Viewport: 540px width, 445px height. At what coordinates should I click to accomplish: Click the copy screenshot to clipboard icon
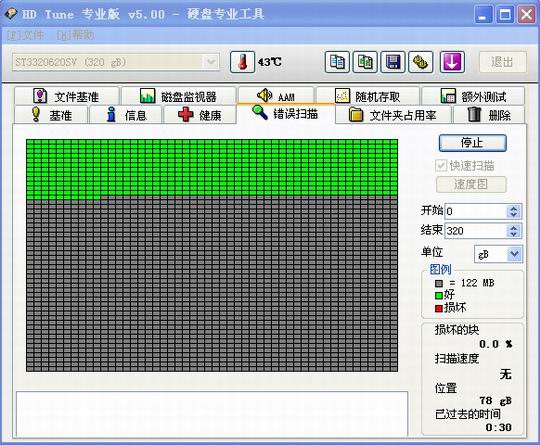click(365, 62)
